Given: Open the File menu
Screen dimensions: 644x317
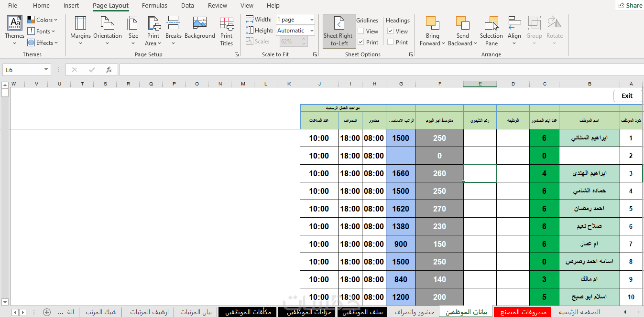Looking at the screenshot, I should pyautogui.click(x=13, y=6).
